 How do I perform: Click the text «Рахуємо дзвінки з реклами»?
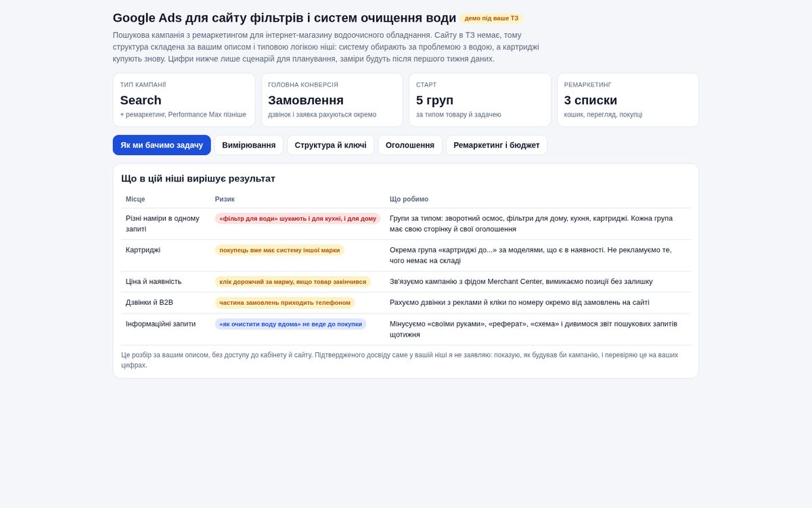(520, 302)
